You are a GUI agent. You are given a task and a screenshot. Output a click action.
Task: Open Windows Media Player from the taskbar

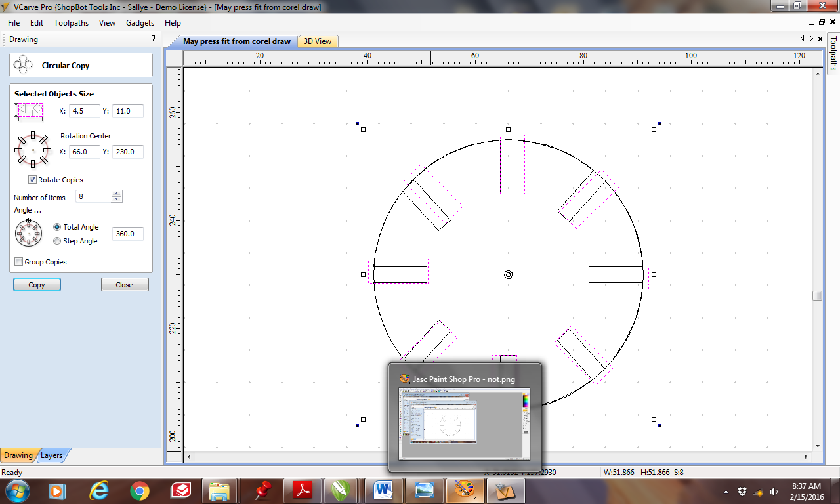58,490
